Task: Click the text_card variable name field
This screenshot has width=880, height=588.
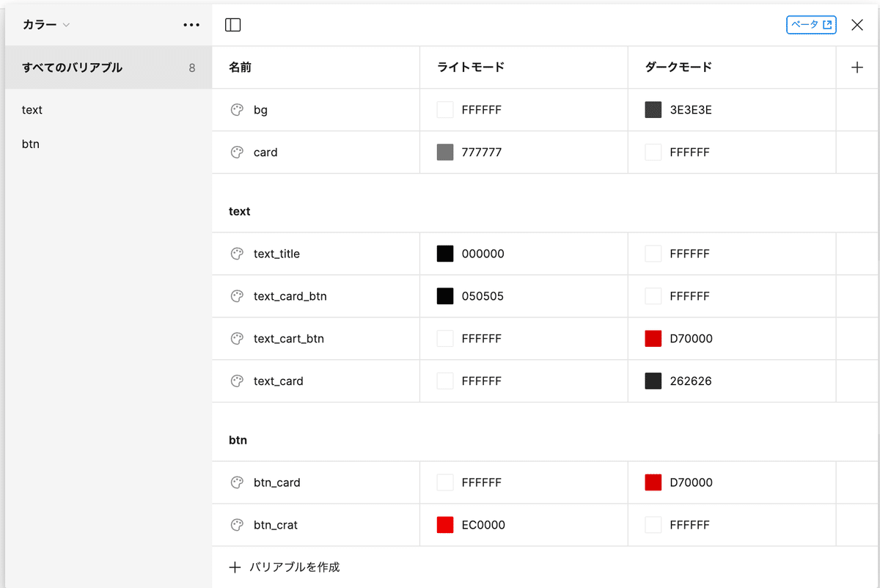Action: (x=279, y=381)
